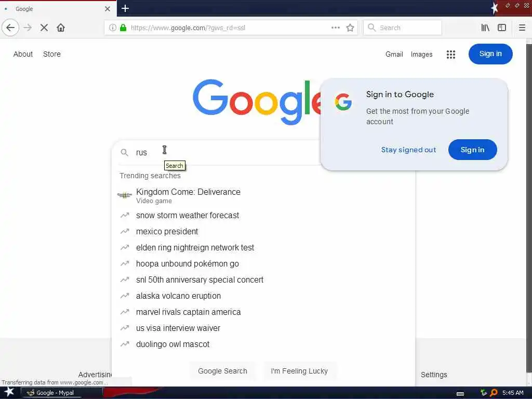Select suggestion Kingdom Come: Deliverance
532x399 pixels.
263,195
